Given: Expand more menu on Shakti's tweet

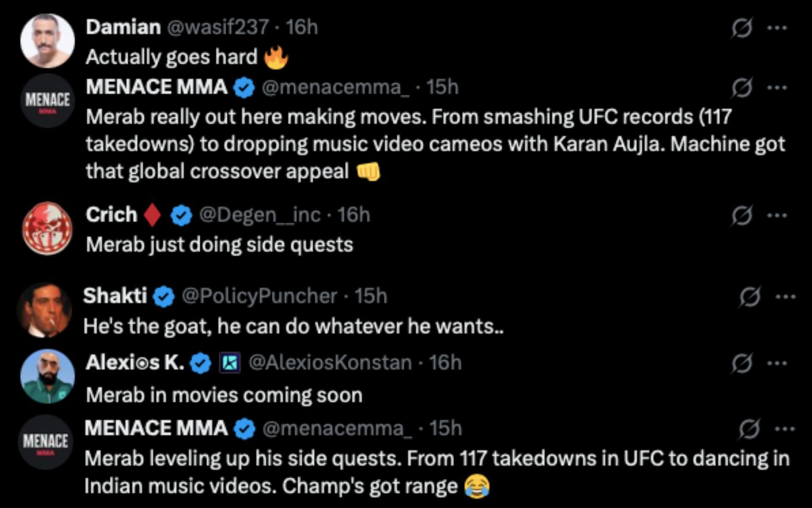Looking at the screenshot, I should point(785,297).
